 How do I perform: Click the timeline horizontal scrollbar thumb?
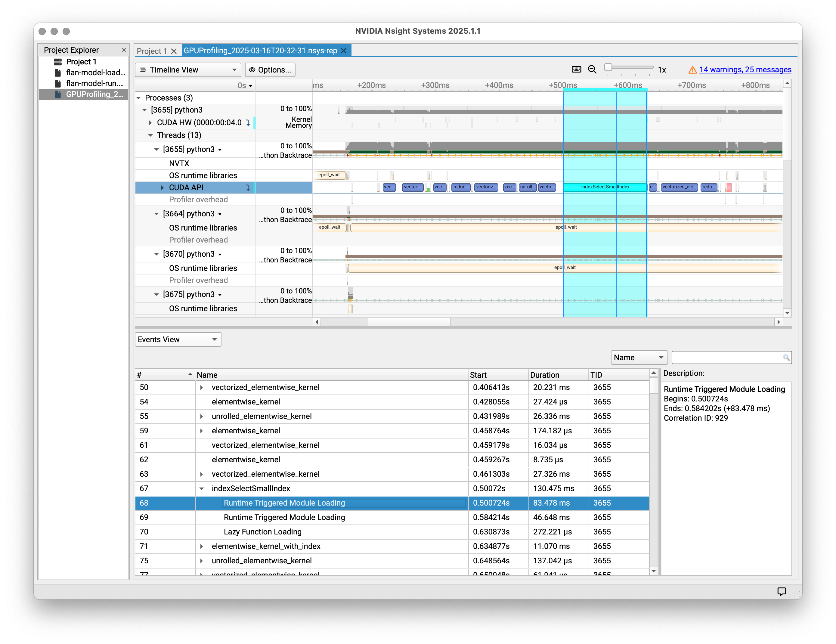coord(408,322)
